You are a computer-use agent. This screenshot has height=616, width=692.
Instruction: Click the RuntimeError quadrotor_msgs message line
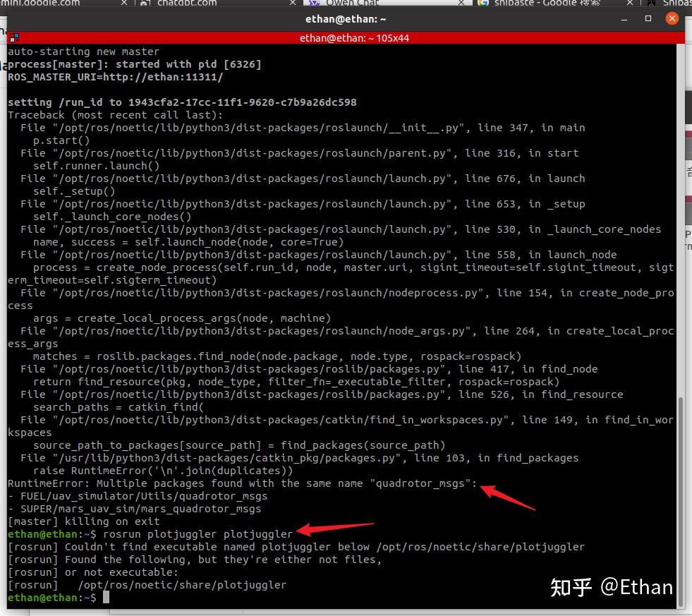pos(242,483)
